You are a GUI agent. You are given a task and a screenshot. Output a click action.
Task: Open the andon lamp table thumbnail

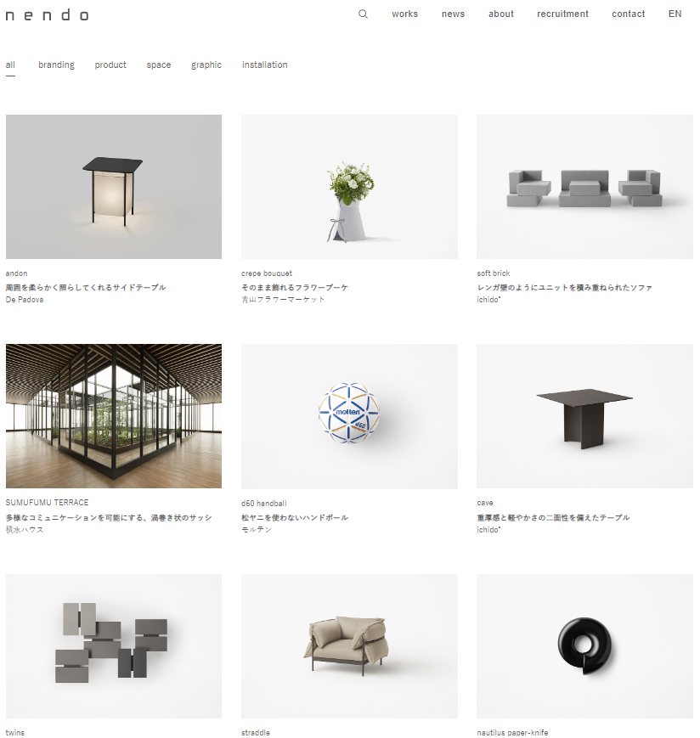pyautogui.click(x=114, y=187)
